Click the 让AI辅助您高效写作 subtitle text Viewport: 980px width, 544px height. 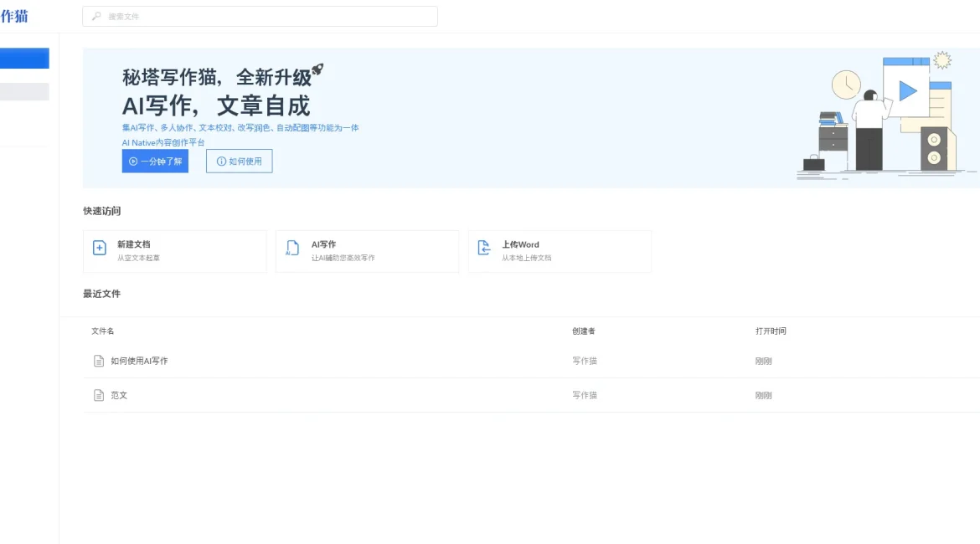[343, 258]
